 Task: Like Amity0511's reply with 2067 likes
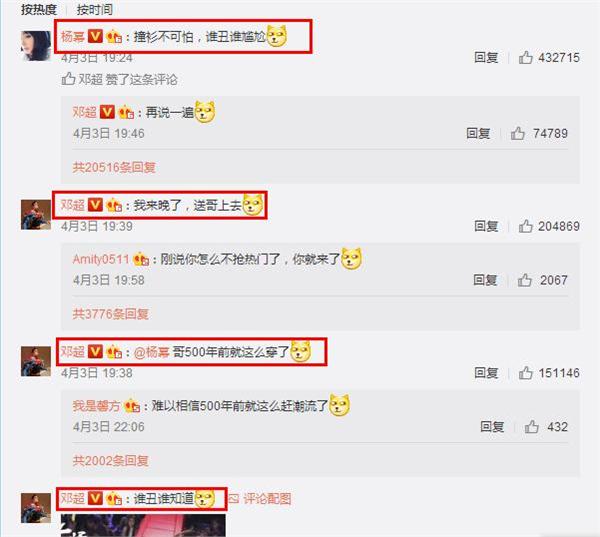pyautogui.click(x=525, y=280)
